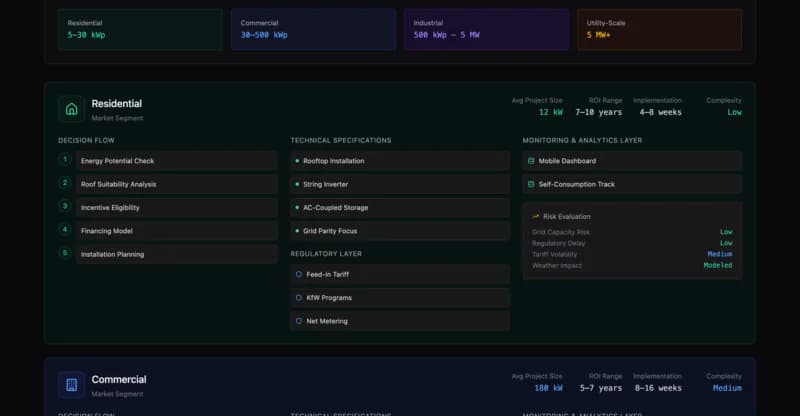
Task: Choose the Roof Suitability Analysis step
Action: point(176,184)
